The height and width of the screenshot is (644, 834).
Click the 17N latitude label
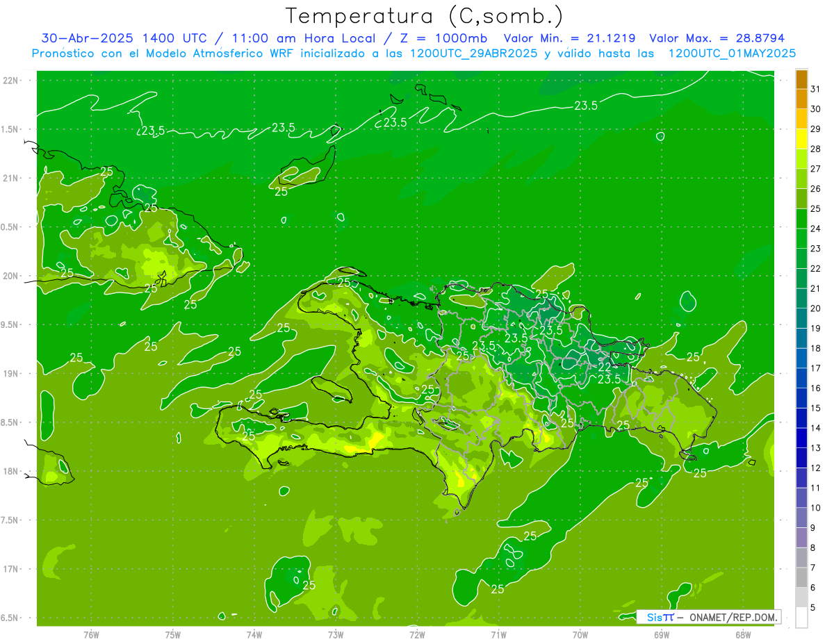tap(12, 569)
